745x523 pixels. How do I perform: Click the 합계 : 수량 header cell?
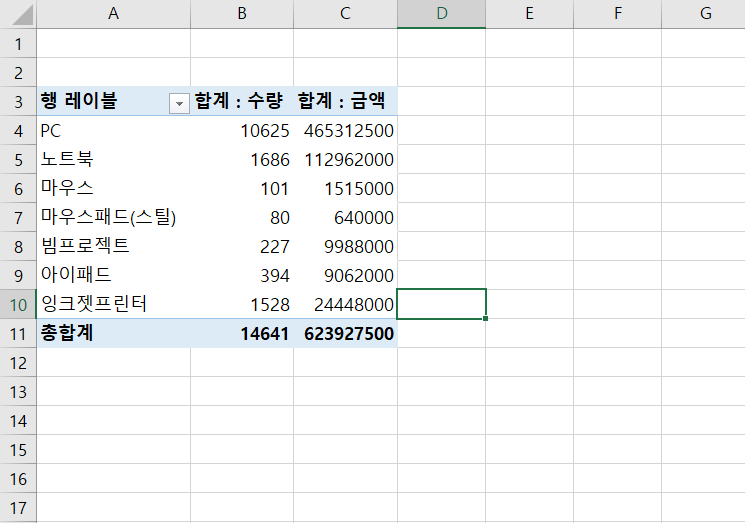[x=242, y=101]
